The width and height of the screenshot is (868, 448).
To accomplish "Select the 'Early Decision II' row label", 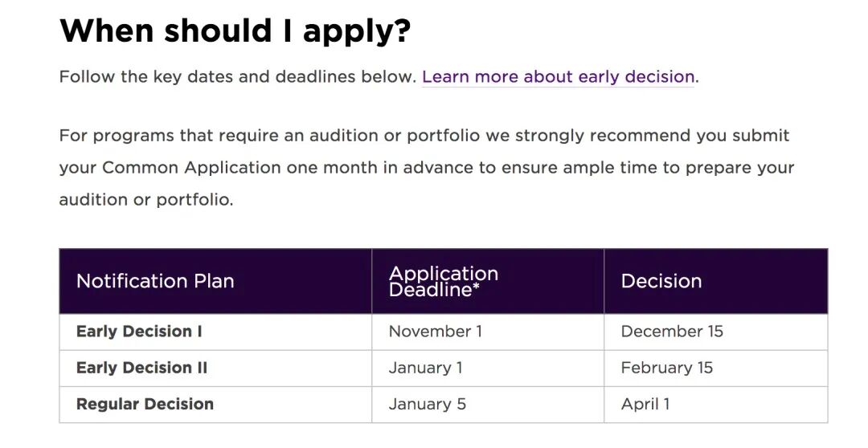I will pos(141,368).
